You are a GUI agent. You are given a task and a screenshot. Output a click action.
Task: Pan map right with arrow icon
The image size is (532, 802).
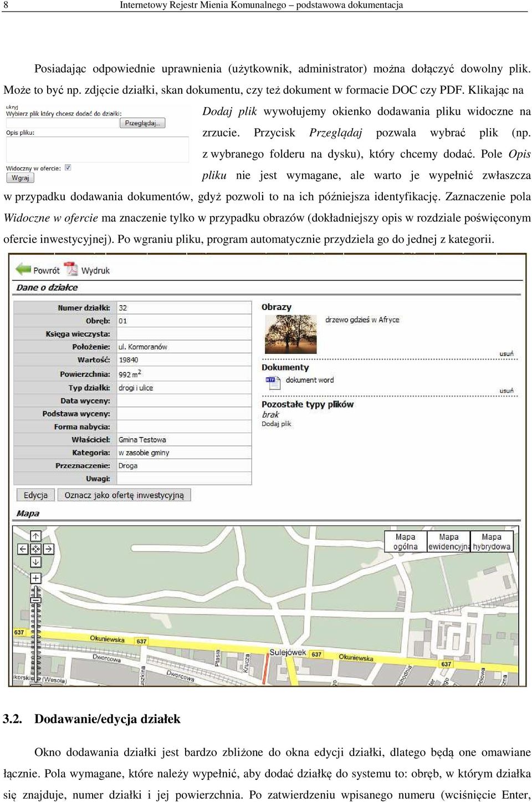[x=49, y=549]
